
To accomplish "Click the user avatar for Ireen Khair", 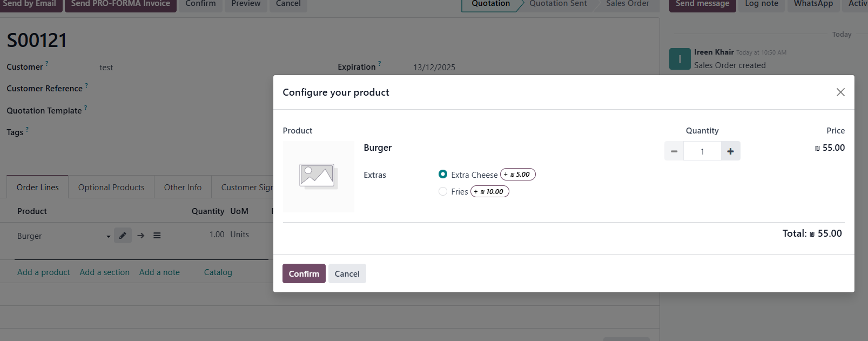I will (679, 59).
